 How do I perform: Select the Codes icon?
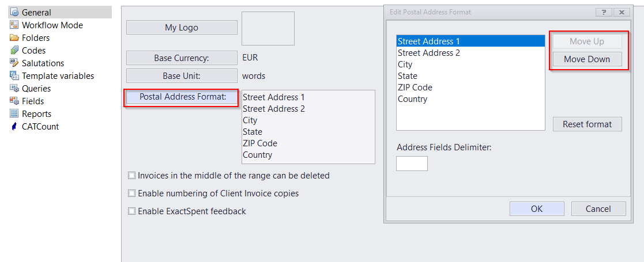[14, 51]
